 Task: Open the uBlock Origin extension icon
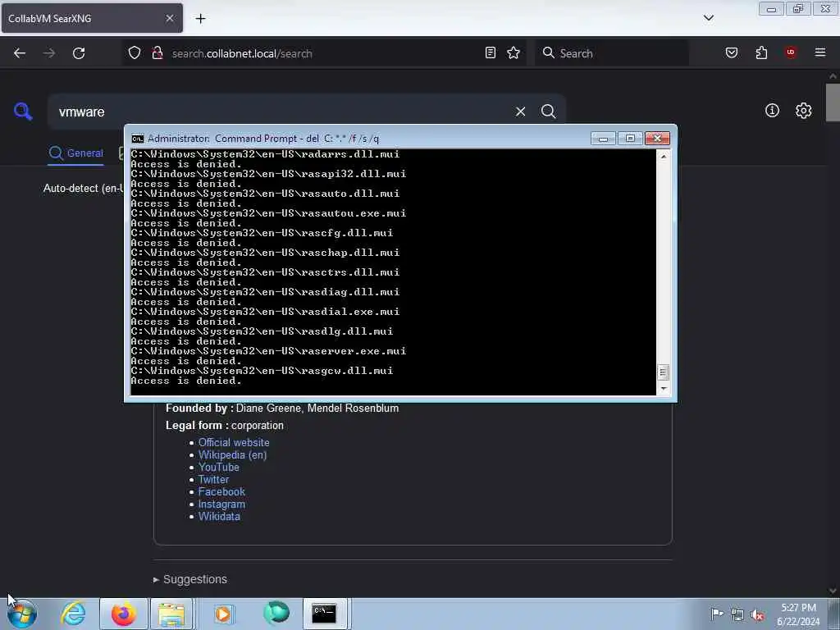click(791, 52)
